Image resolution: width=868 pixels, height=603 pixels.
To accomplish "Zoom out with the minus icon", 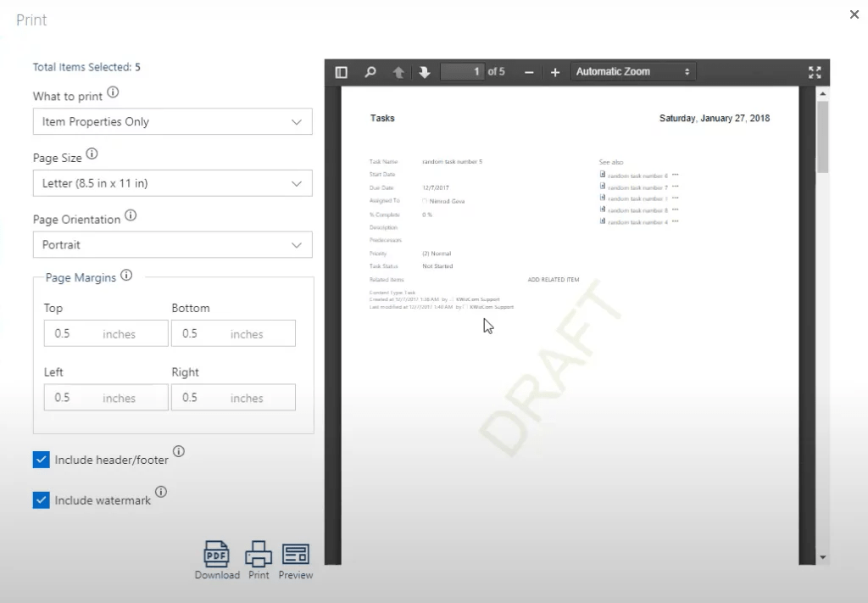I will click(529, 73).
